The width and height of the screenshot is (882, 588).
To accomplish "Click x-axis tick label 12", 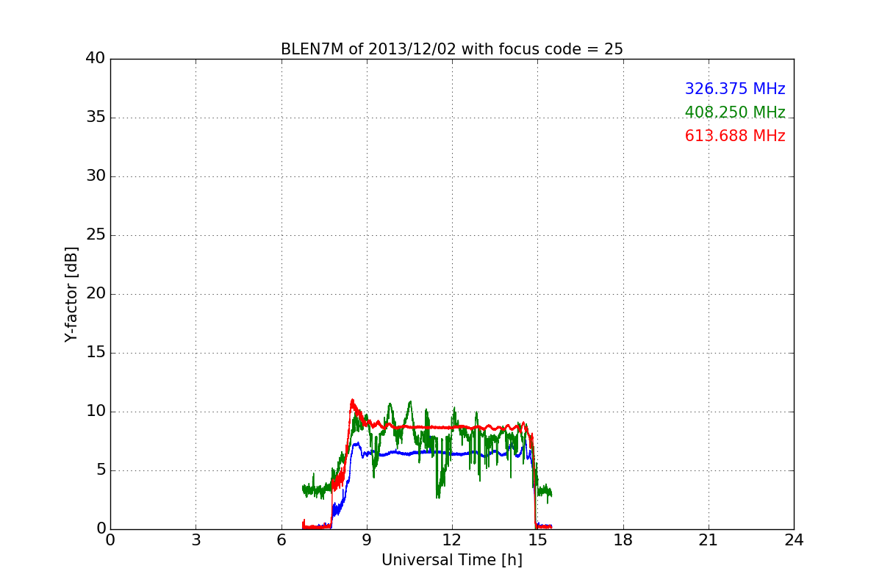I will pos(452,539).
